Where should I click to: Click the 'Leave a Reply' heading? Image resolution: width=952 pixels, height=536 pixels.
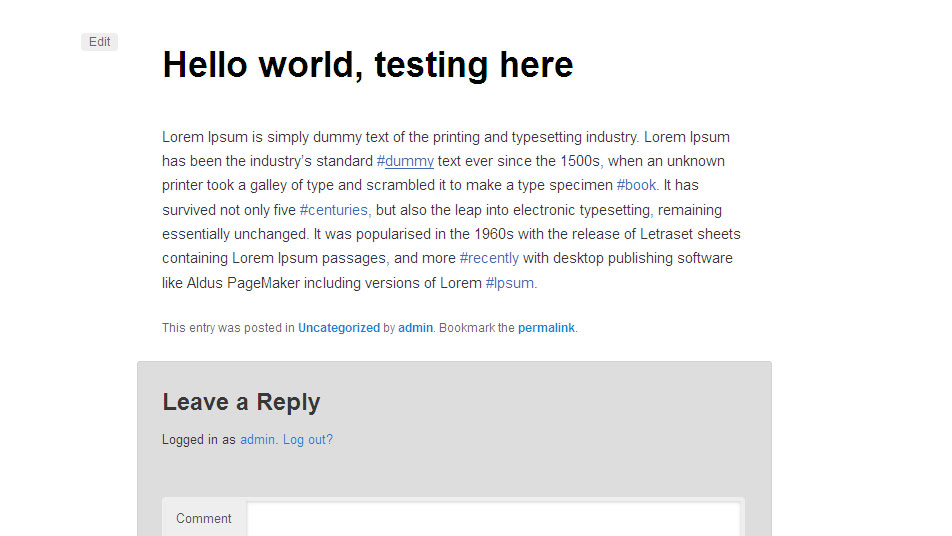[x=241, y=402]
